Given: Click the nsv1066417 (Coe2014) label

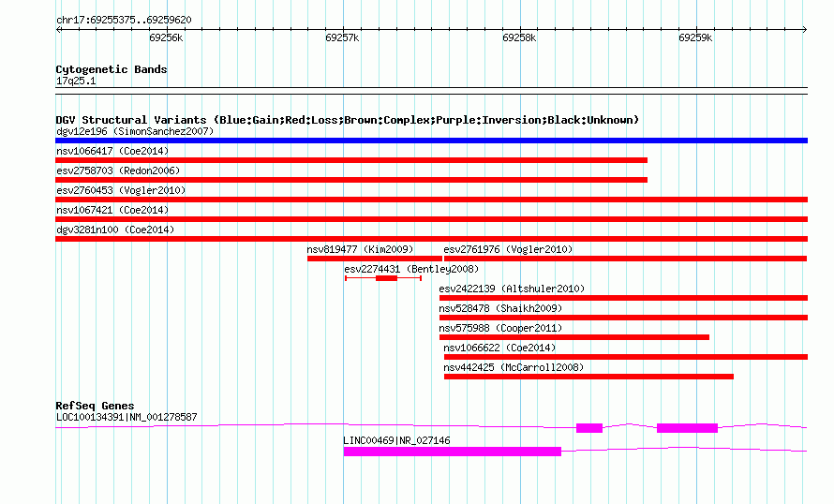Looking at the screenshot, I should coord(112,151).
